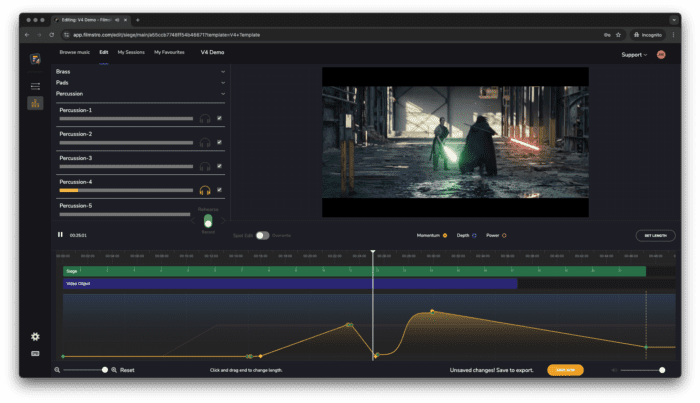Viewport: 700px width, 403px height.
Task: Click the Set Length button
Action: [x=655, y=235]
